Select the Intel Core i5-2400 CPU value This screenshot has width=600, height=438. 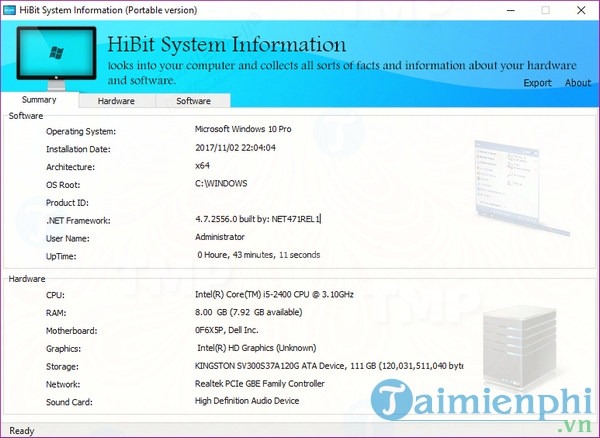274,295
